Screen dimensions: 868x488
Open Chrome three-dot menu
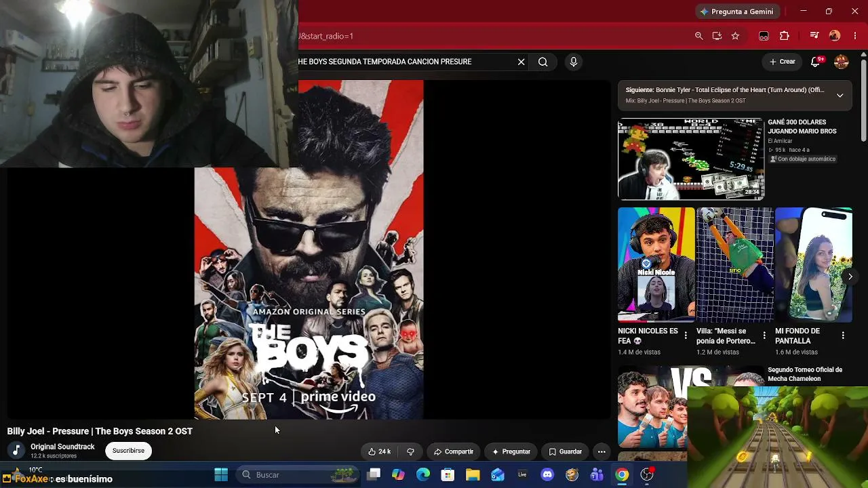(x=855, y=36)
